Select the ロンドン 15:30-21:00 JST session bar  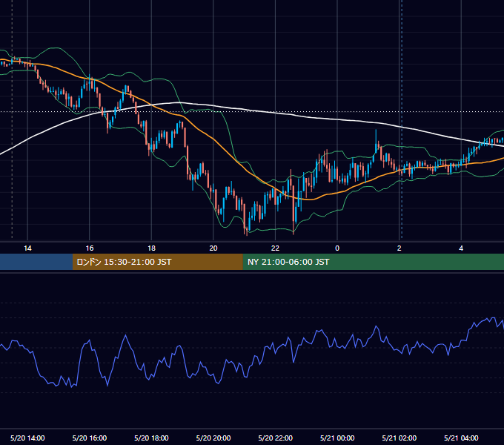pyautogui.click(x=157, y=262)
